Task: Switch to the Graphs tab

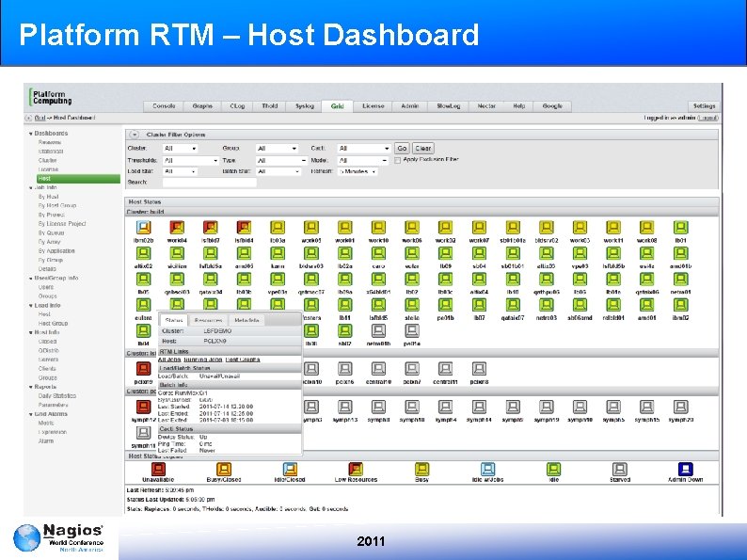Action: point(202,106)
